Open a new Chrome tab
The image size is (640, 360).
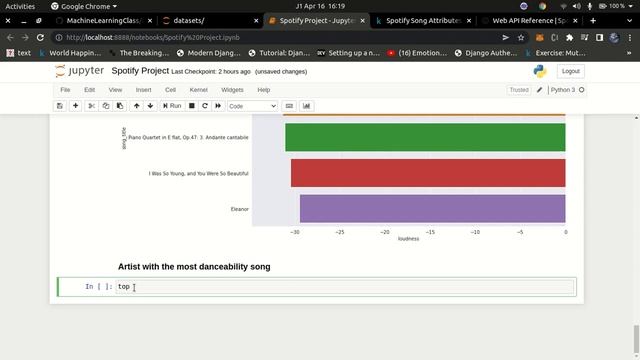593,20
